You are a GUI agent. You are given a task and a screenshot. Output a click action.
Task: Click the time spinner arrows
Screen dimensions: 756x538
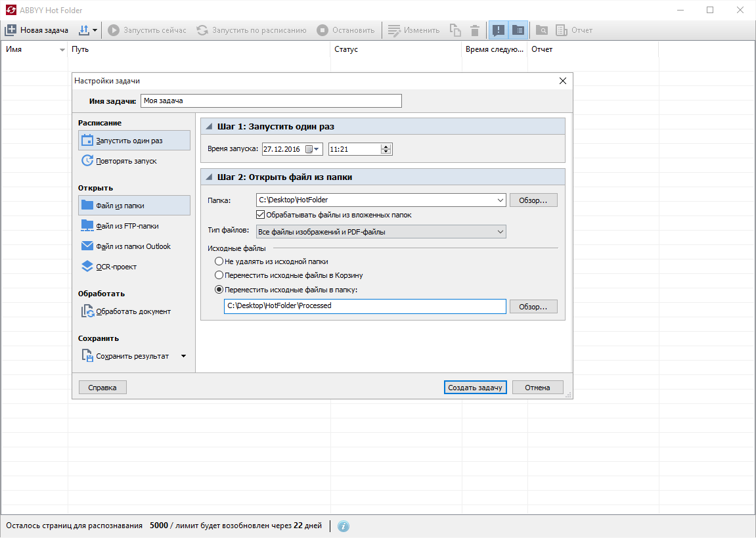click(386, 150)
